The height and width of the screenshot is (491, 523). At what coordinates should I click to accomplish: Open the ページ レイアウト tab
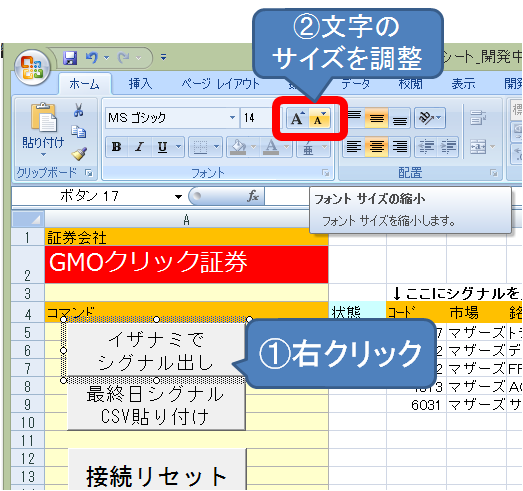(x=220, y=84)
